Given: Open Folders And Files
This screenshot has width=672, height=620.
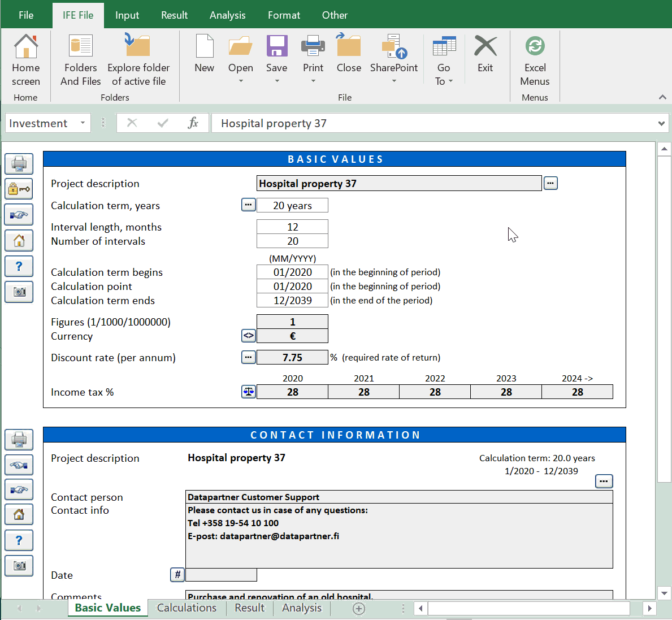Looking at the screenshot, I should pos(81,60).
